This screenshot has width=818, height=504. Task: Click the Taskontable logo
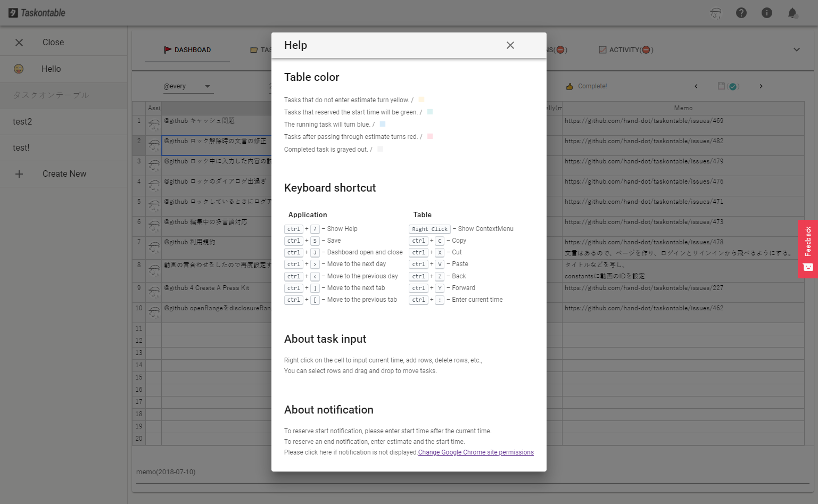37,13
